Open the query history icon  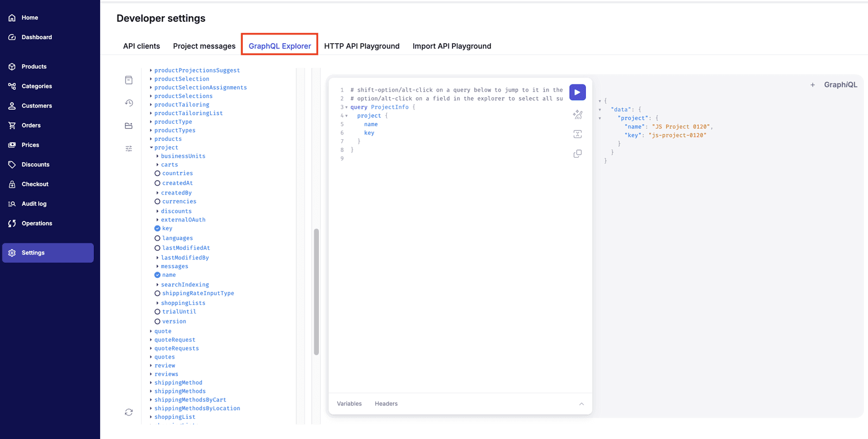pos(129,103)
